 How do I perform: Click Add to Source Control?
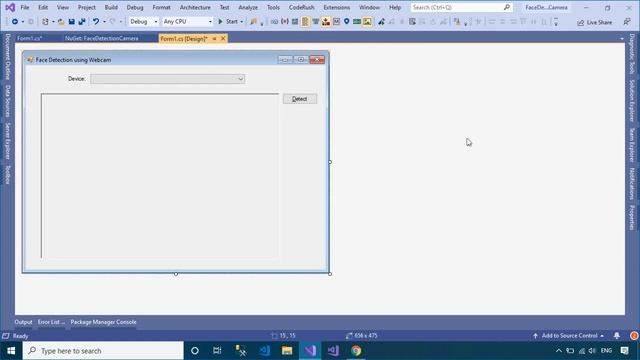(x=569, y=336)
